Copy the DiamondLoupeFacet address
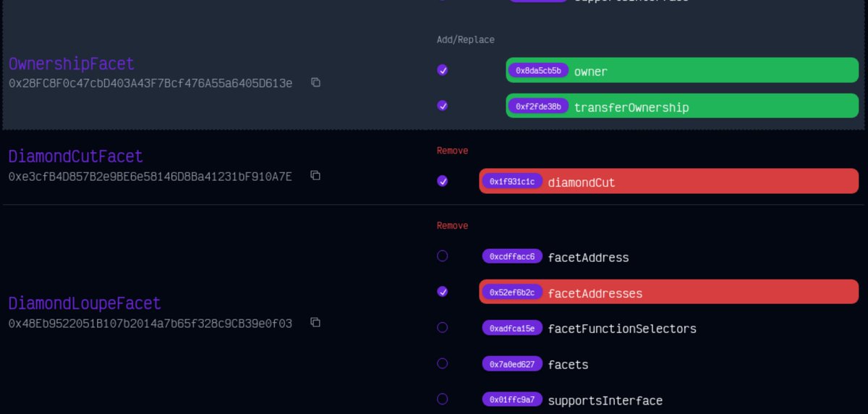 pyautogui.click(x=315, y=322)
